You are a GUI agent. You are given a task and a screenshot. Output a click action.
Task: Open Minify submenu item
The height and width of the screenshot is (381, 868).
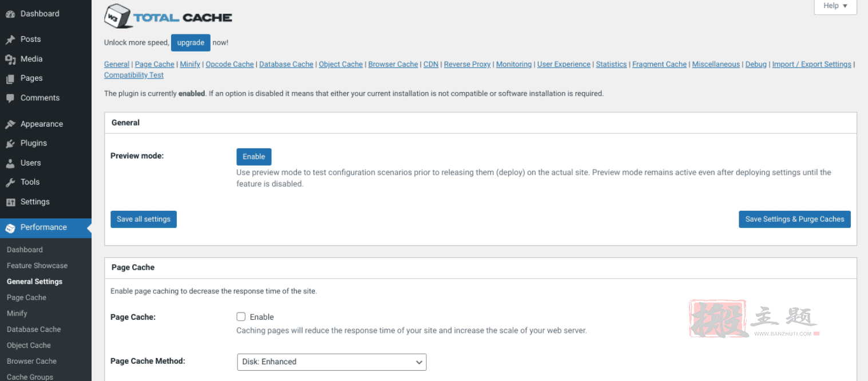[x=17, y=314]
